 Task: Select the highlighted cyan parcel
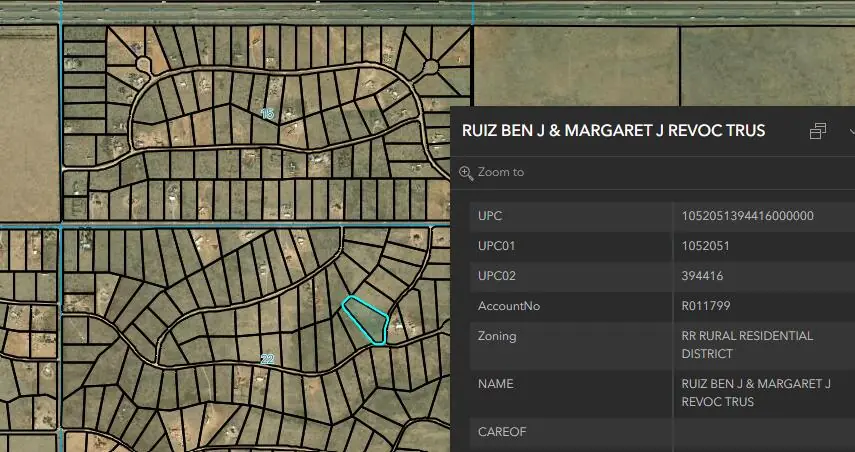pyautogui.click(x=368, y=320)
